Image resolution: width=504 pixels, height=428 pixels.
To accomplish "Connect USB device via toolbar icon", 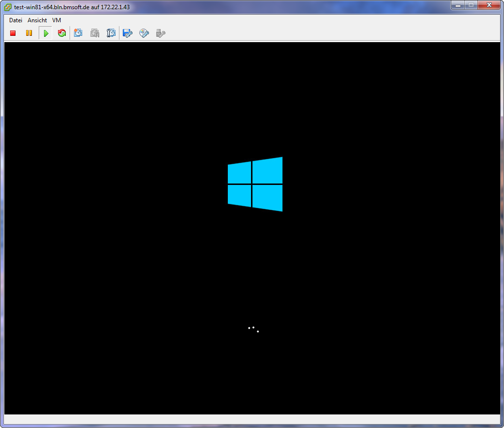I will 161,33.
